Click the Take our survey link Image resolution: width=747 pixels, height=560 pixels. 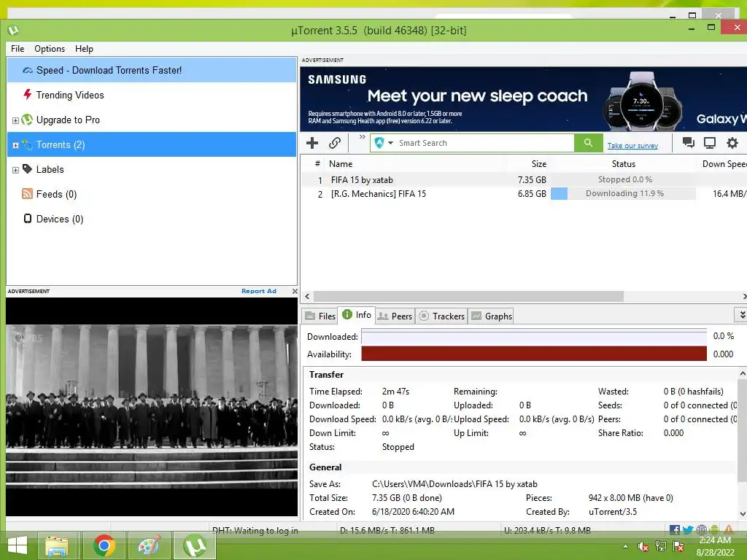click(x=632, y=146)
